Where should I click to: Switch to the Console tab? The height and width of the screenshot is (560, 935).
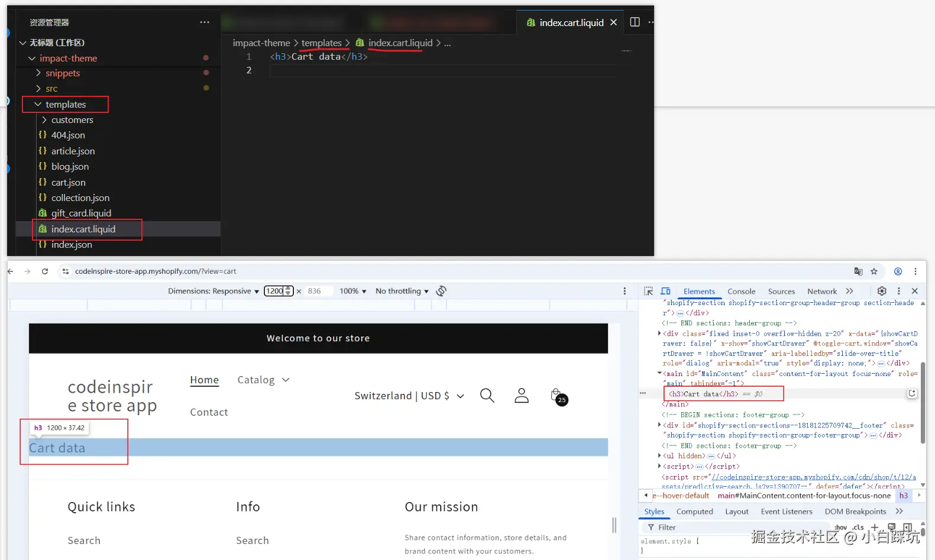tap(742, 291)
